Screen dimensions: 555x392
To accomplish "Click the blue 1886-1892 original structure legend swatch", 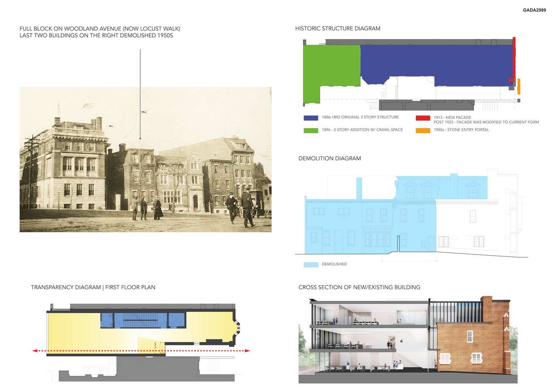I will [311, 118].
